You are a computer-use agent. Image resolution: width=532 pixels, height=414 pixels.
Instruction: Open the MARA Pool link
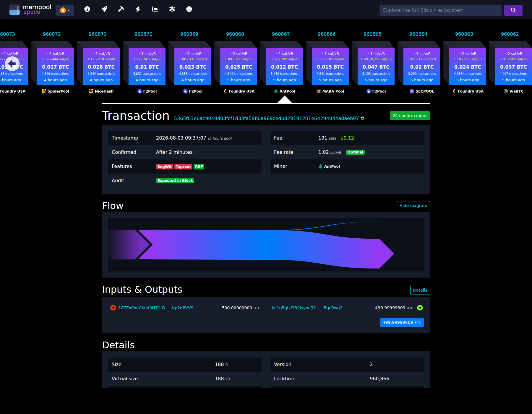pyautogui.click(x=330, y=91)
